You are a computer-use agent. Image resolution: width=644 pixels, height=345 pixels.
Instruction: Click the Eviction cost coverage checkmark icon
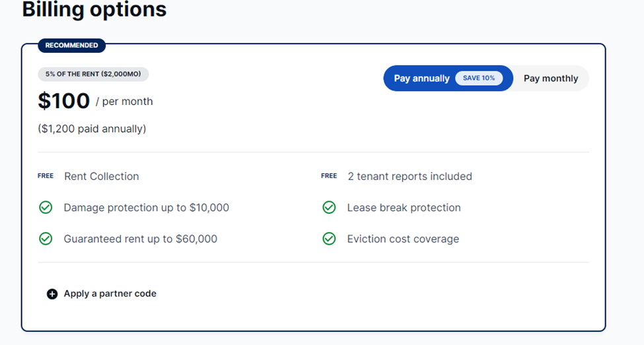coord(329,239)
